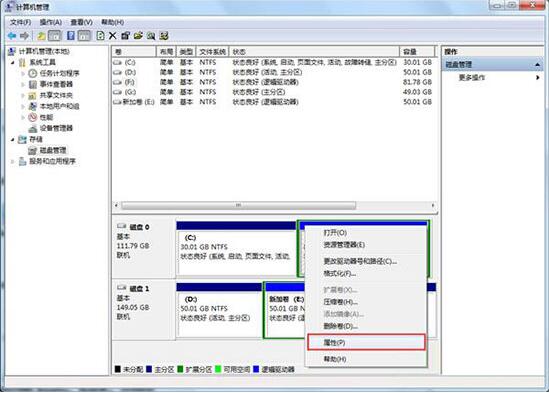The width and height of the screenshot is (549, 393).
Task: Click the Open folder toolbar icon
Action: tap(138, 36)
